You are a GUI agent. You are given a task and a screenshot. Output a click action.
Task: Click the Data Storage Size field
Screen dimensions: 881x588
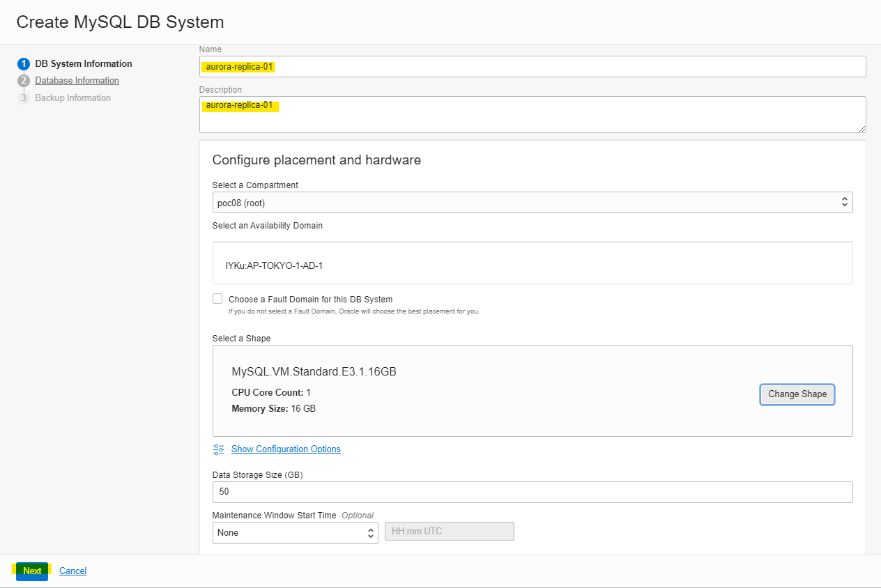coord(533,492)
